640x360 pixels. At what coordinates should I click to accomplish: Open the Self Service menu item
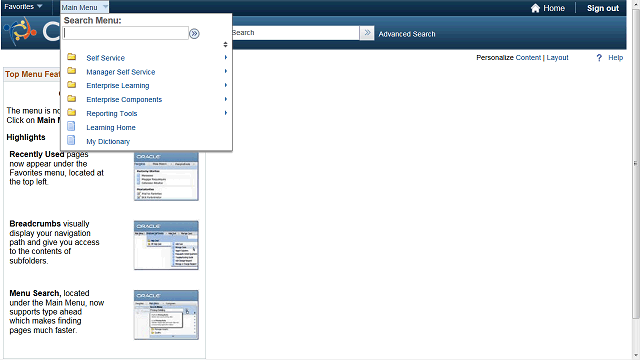coord(105,58)
